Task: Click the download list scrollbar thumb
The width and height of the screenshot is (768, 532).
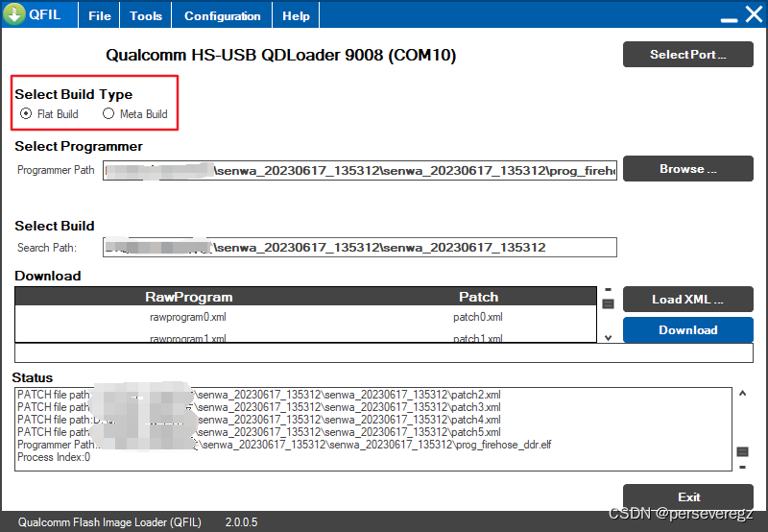Action: (x=608, y=304)
